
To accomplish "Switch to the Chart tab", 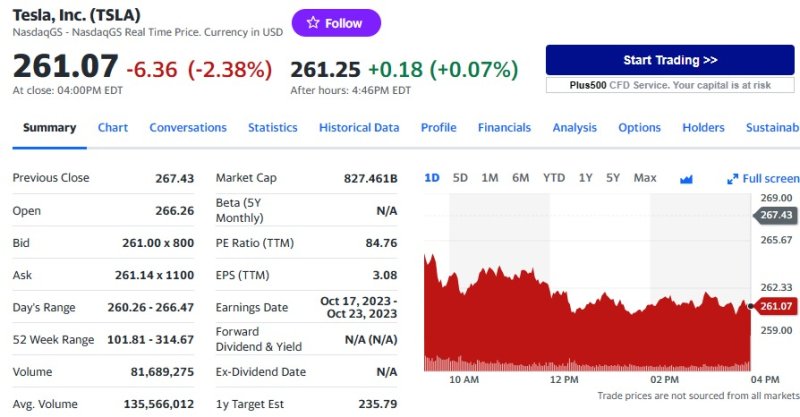I will tap(113, 128).
